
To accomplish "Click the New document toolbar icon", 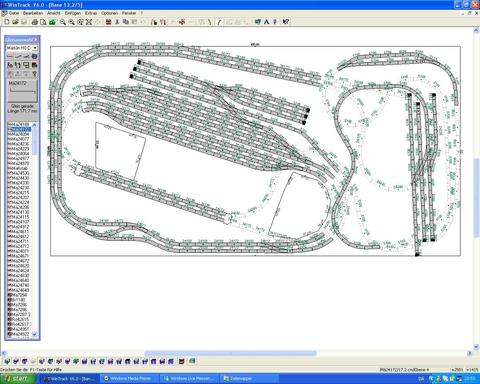I will [7, 22].
